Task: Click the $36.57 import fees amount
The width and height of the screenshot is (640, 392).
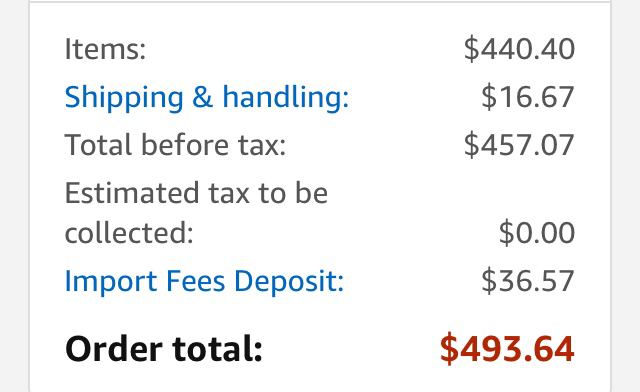Action: click(x=528, y=281)
